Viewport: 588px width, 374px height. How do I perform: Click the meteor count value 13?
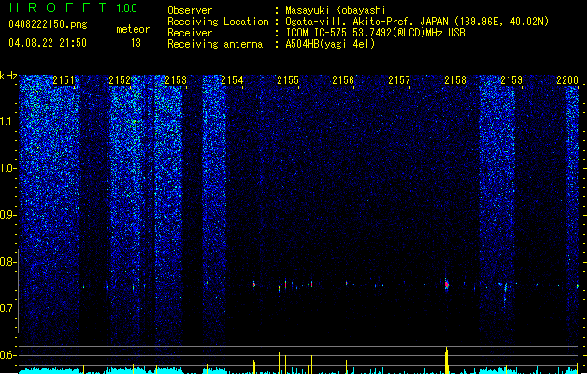pos(136,43)
